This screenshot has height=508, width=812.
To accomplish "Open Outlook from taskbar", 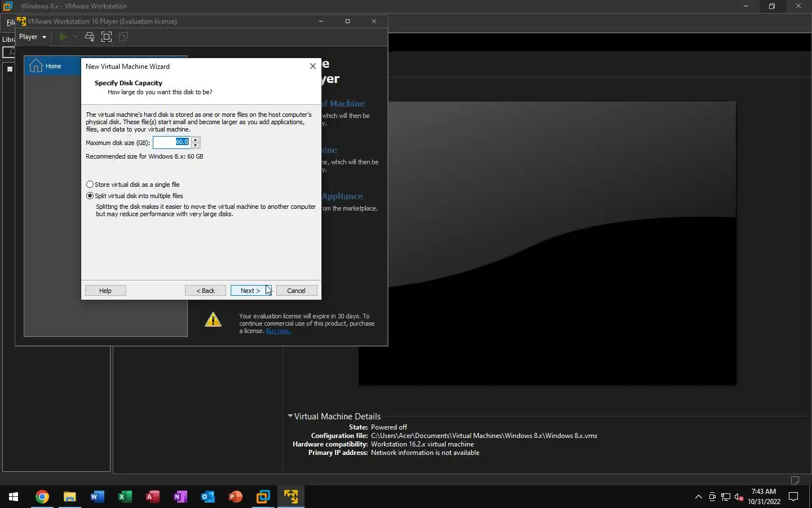I will [x=208, y=497].
